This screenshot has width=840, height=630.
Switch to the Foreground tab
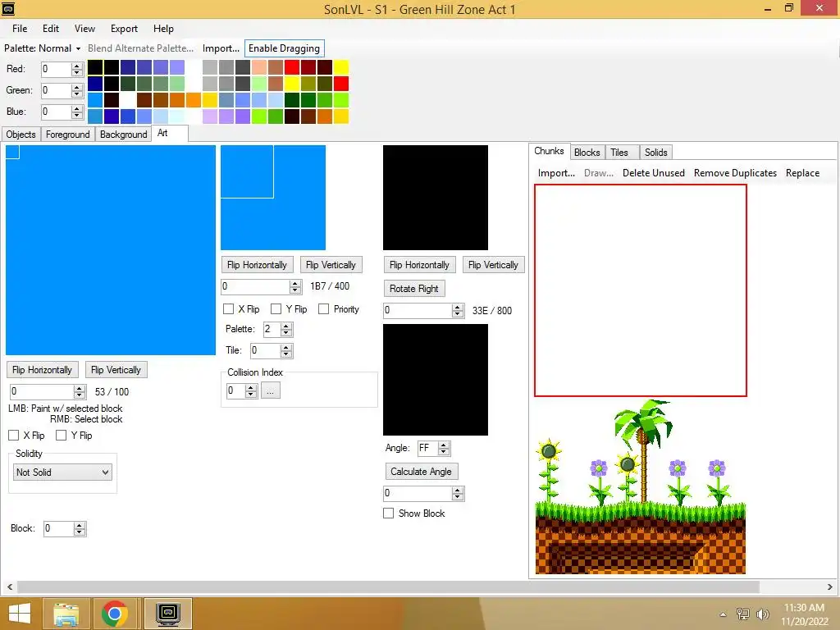(67, 135)
